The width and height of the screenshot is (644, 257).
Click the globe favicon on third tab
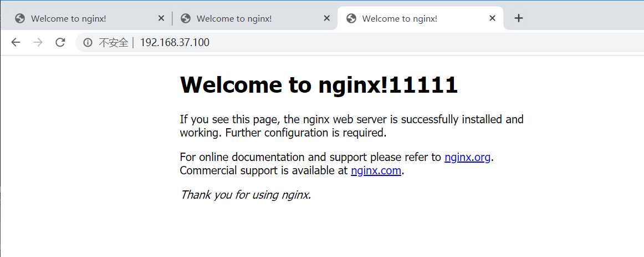pyautogui.click(x=351, y=18)
